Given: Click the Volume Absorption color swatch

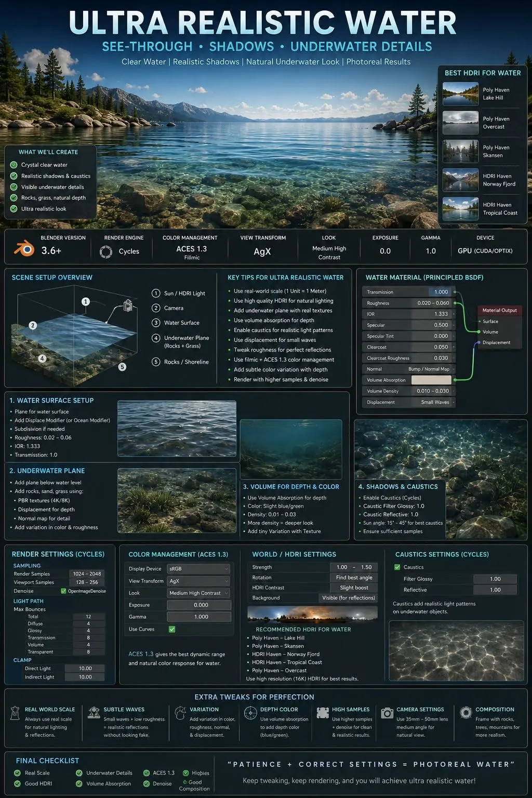Looking at the screenshot, I should pyautogui.click(x=432, y=380).
